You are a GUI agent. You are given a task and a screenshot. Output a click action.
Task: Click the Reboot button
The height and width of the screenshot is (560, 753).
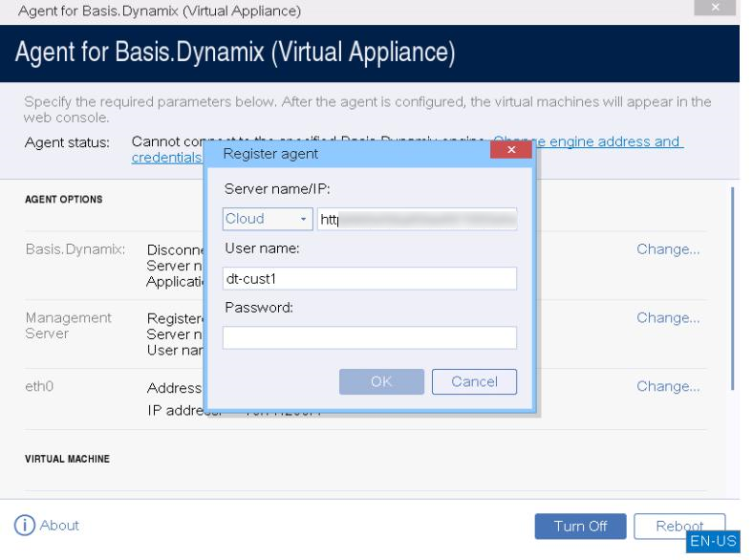click(679, 527)
